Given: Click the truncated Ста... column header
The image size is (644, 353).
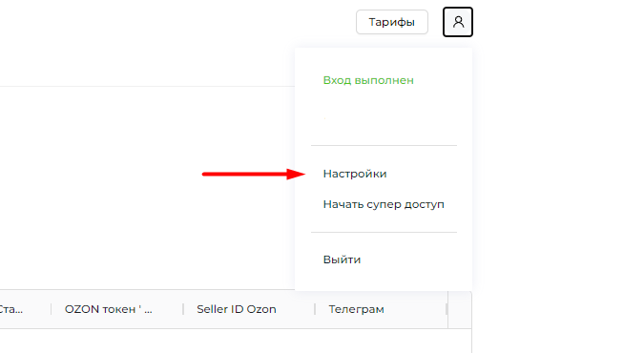Looking at the screenshot, I should [11, 309].
